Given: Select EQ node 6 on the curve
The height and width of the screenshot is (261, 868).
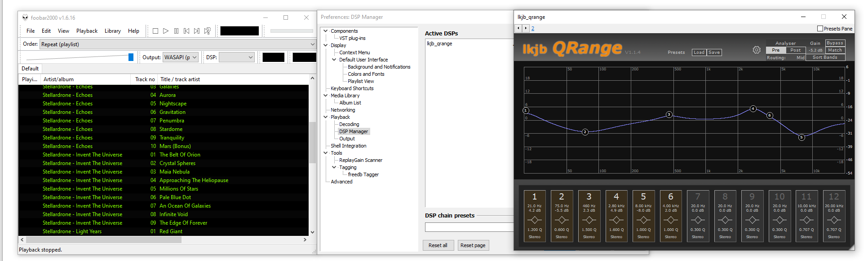Looking at the screenshot, I should point(770,115).
